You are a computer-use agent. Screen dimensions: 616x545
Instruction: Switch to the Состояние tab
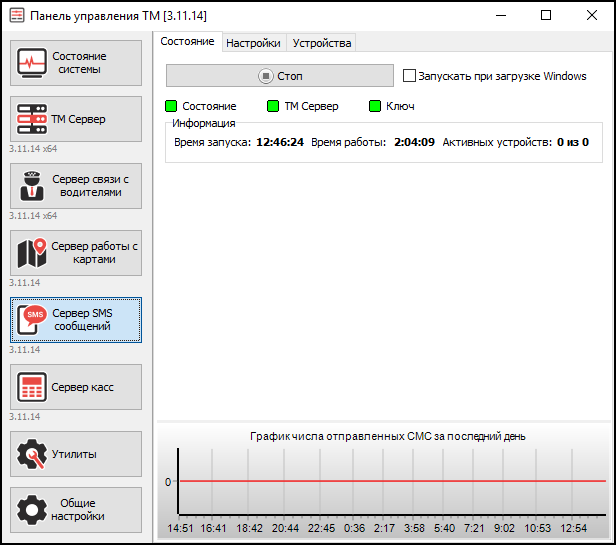tap(187, 41)
